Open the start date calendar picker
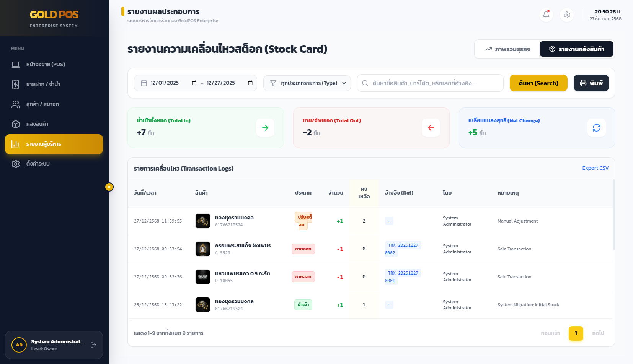633x364 pixels. coord(194,83)
